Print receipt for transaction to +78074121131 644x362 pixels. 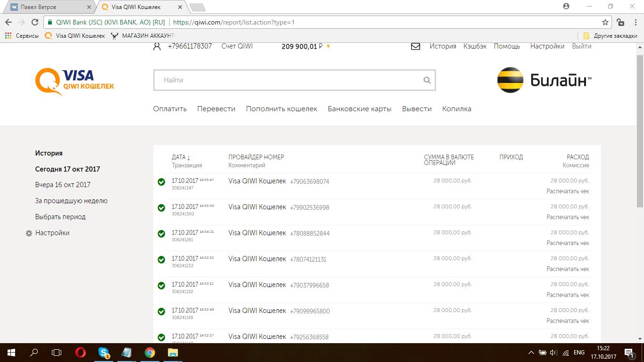pyautogui.click(x=568, y=269)
